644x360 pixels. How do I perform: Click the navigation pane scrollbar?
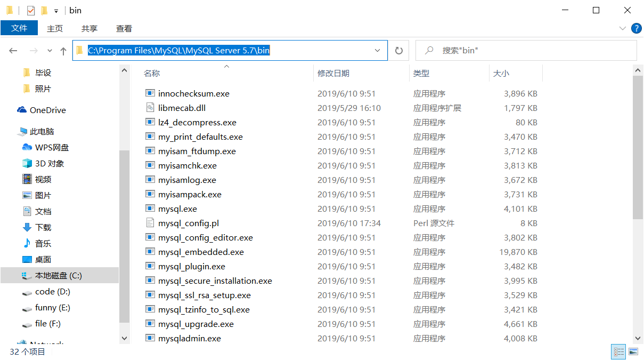pos(124,236)
